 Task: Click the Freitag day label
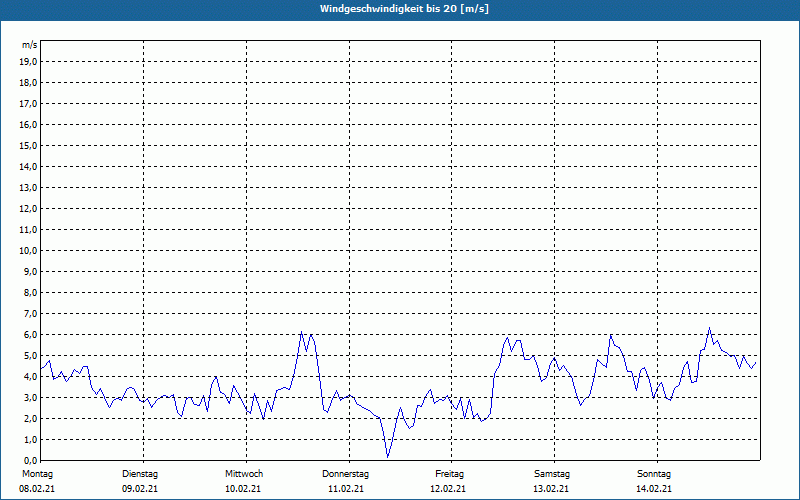449,474
